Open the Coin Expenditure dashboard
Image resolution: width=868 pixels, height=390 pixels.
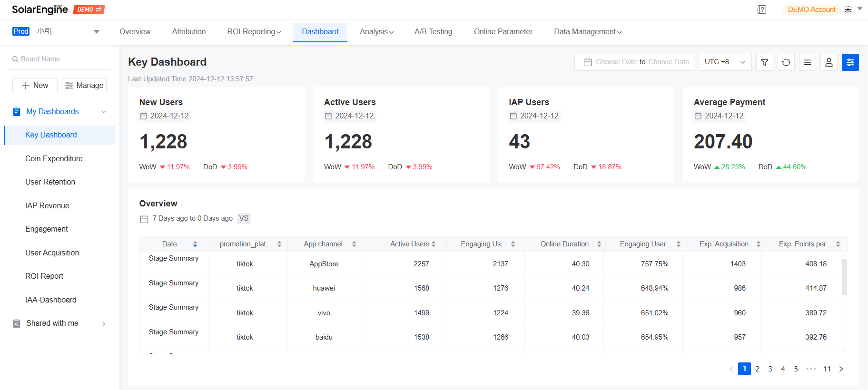click(54, 159)
